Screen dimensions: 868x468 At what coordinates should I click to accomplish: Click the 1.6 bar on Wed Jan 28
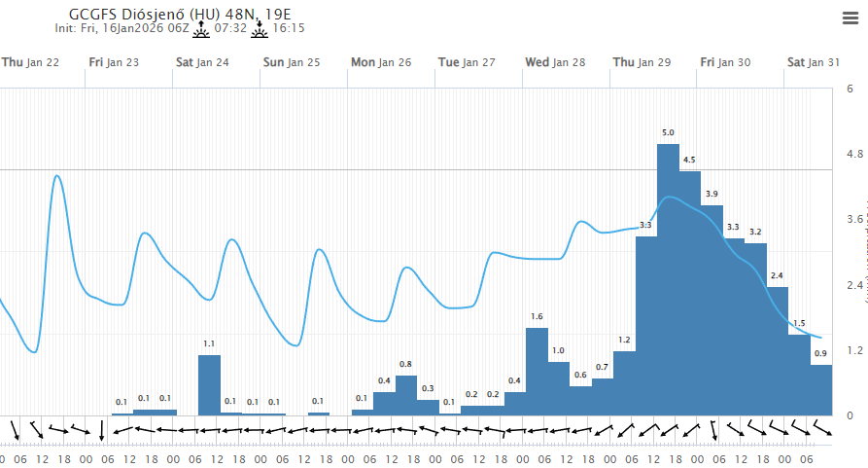tap(537, 371)
